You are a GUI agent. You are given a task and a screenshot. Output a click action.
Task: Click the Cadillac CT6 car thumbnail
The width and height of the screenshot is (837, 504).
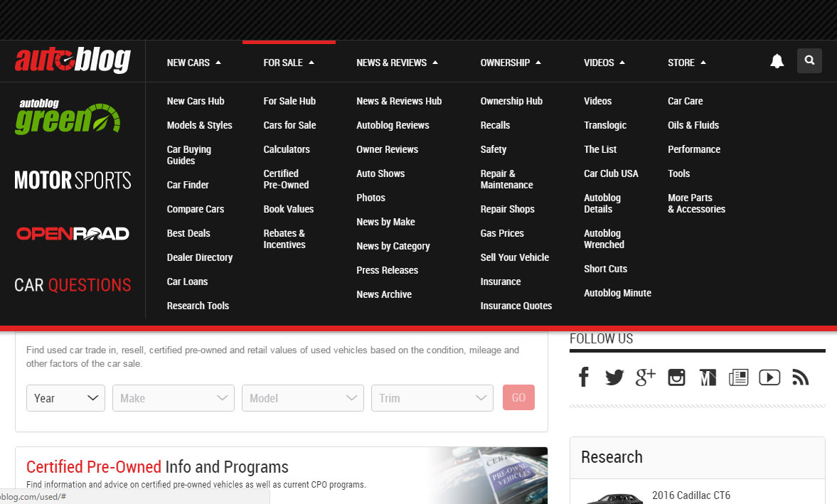pyautogui.click(x=614, y=498)
